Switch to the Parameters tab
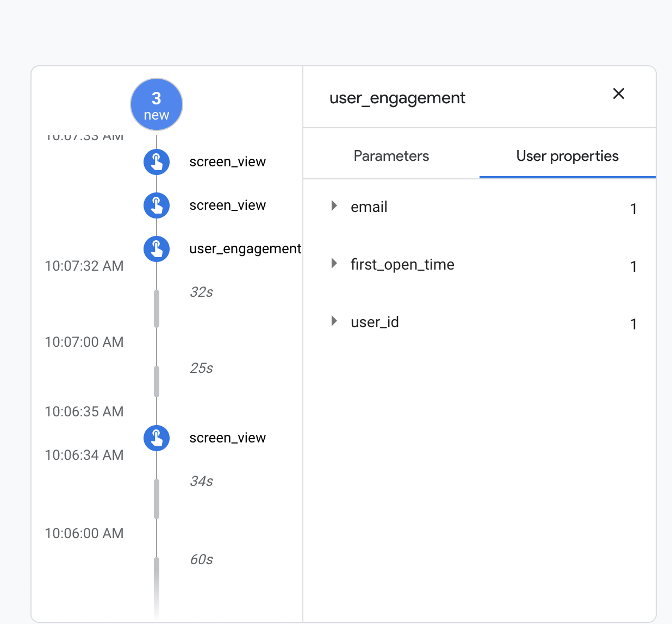This screenshot has width=672, height=624. [391, 156]
